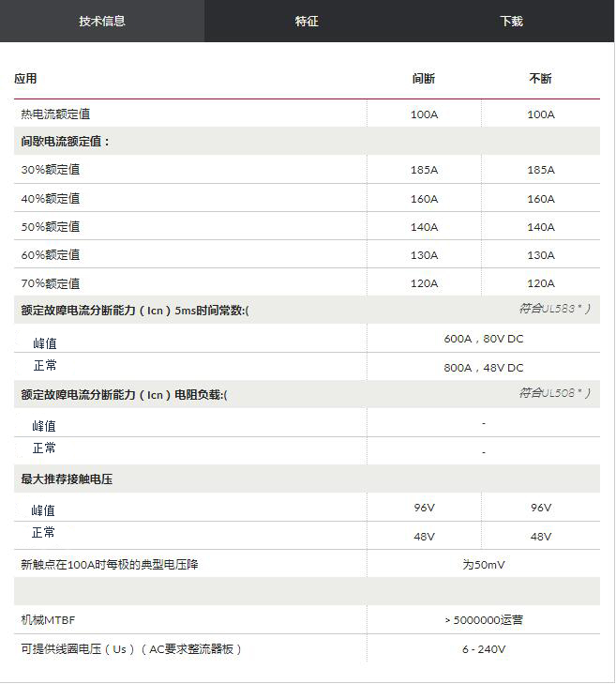Viewport: 616px width, 684px height.
Task: Click the 符合UL583 note
Action: coord(555,309)
